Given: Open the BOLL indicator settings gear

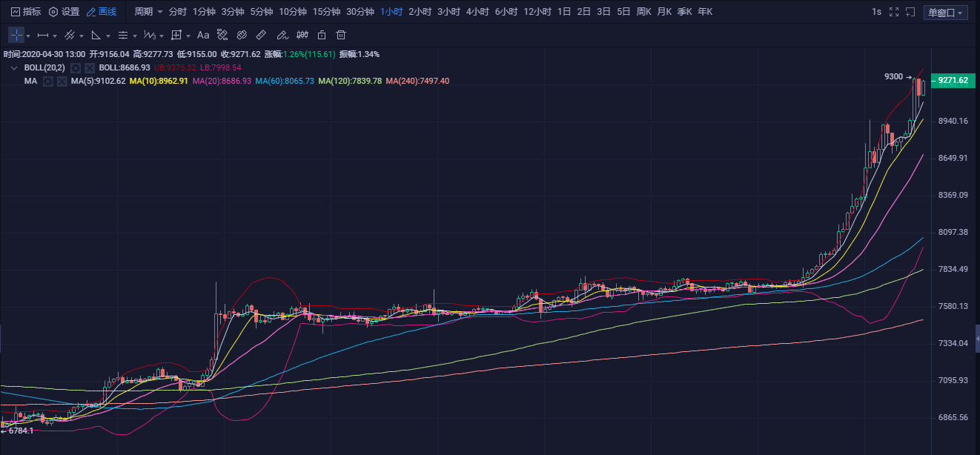Looking at the screenshot, I should (76, 67).
